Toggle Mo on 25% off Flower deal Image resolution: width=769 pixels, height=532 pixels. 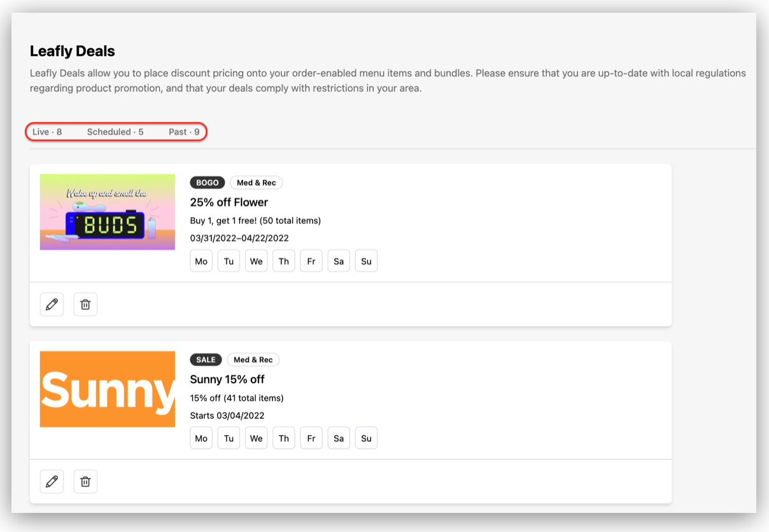click(x=201, y=261)
